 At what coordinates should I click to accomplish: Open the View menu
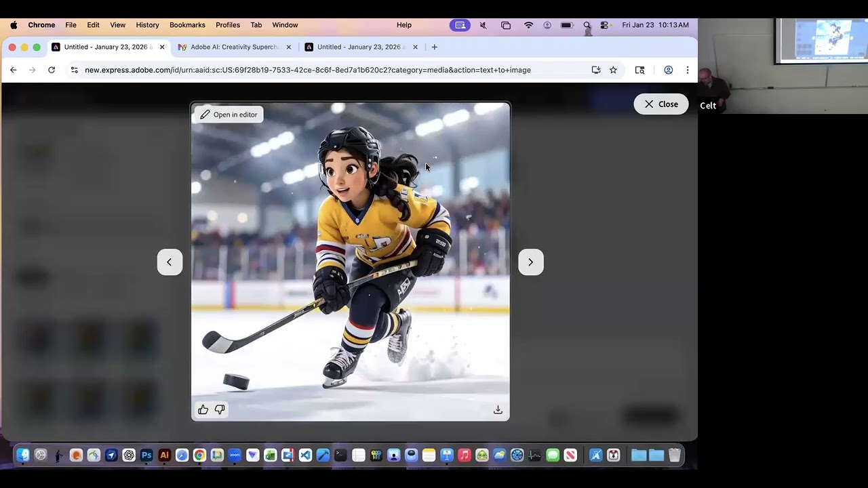pyautogui.click(x=118, y=25)
